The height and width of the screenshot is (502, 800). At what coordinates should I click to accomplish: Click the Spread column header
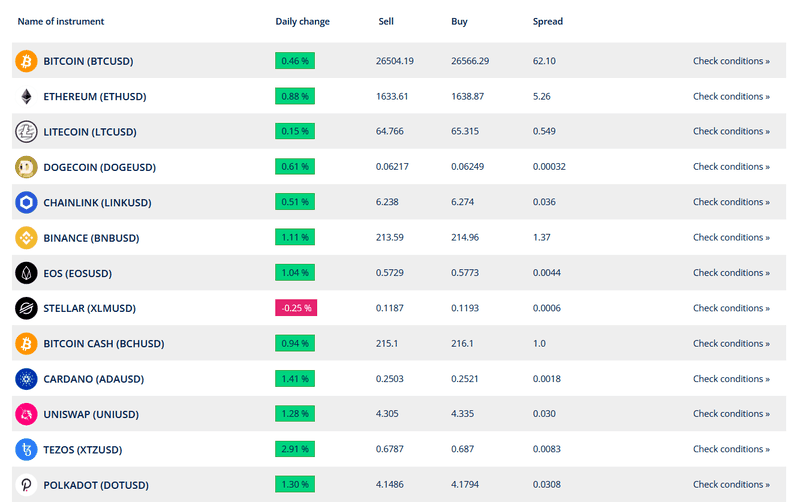[x=547, y=21]
